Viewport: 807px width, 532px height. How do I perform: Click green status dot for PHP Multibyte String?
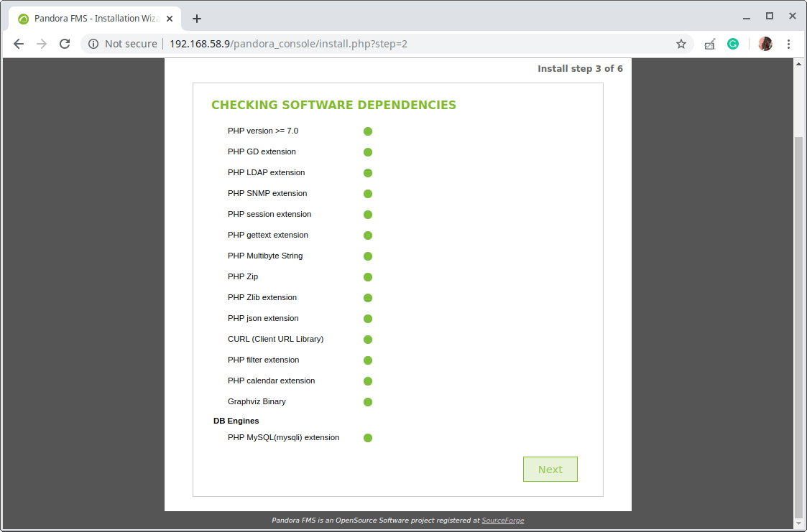point(367,256)
